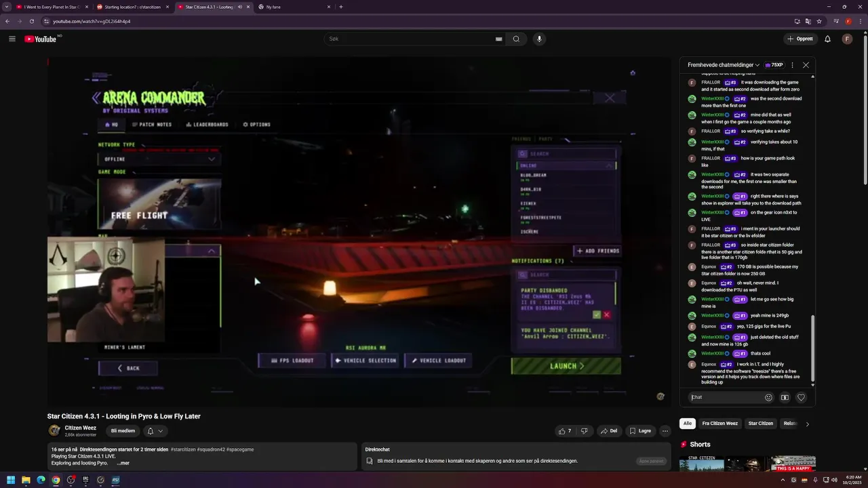
Task: Open the Windows Start menu
Action: (x=11, y=480)
